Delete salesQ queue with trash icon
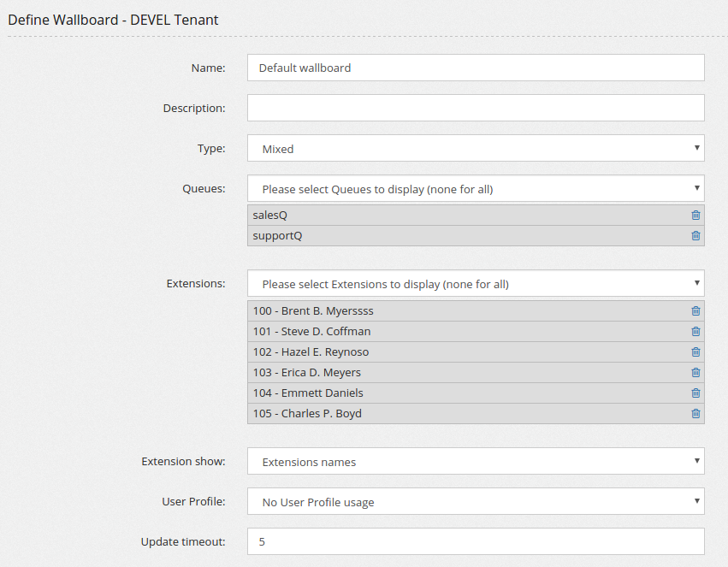Viewport: 728px width, 567px height. click(695, 216)
